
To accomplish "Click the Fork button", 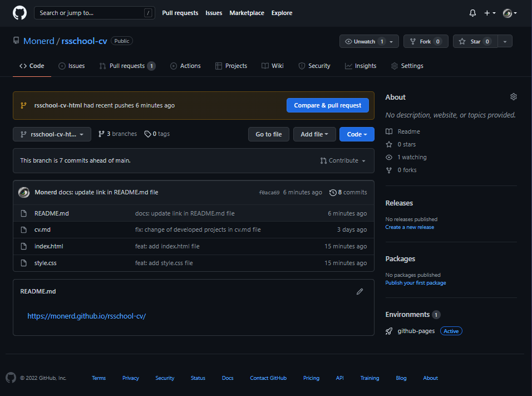I will [x=426, y=41].
